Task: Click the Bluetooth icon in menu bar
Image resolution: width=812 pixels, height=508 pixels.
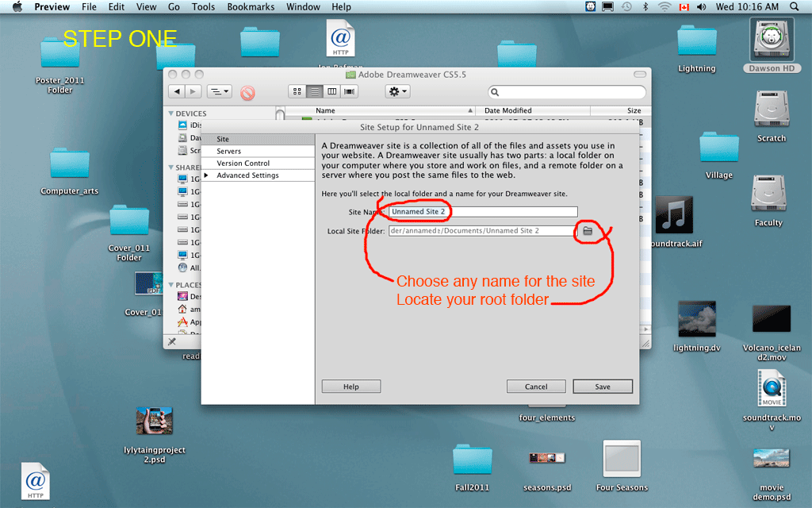Action: coord(645,6)
